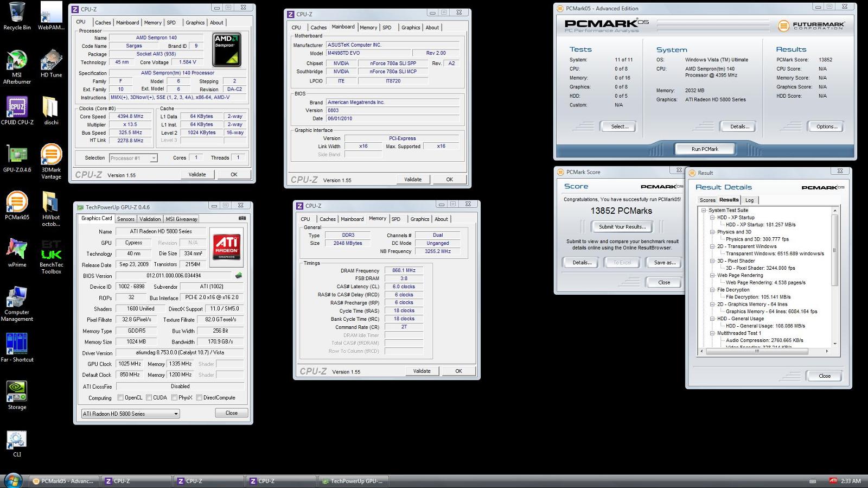
Task: Click Submit Your Results button
Action: 622,226
